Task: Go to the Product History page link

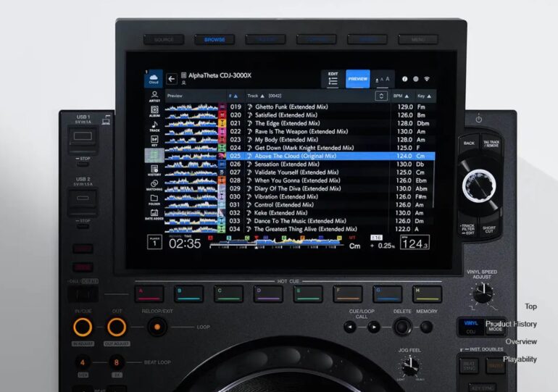Action: click(512, 324)
